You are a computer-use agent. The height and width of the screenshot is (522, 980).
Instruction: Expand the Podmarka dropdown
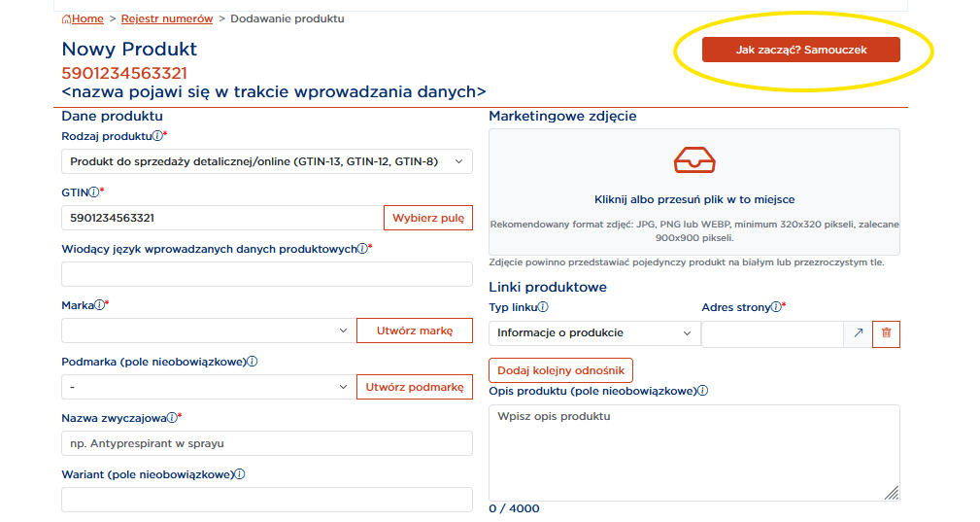click(x=208, y=387)
